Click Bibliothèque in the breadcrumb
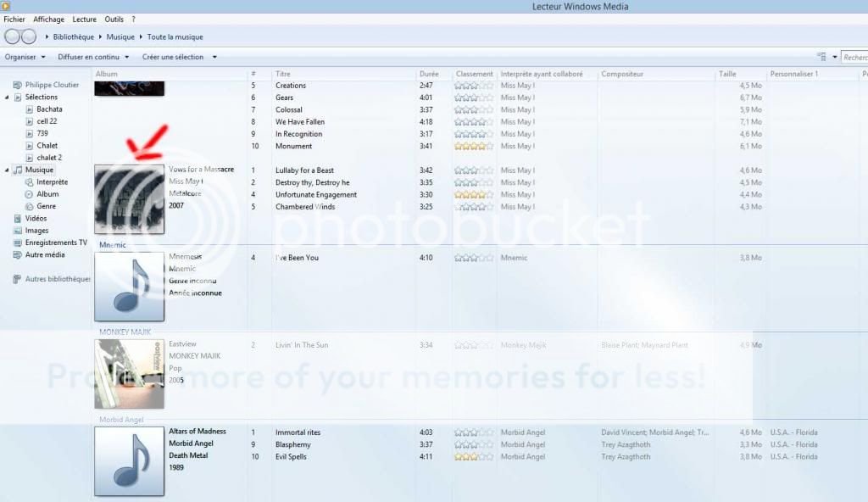Image resolution: width=868 pixels, height=502 pixels. pos(74,37)
